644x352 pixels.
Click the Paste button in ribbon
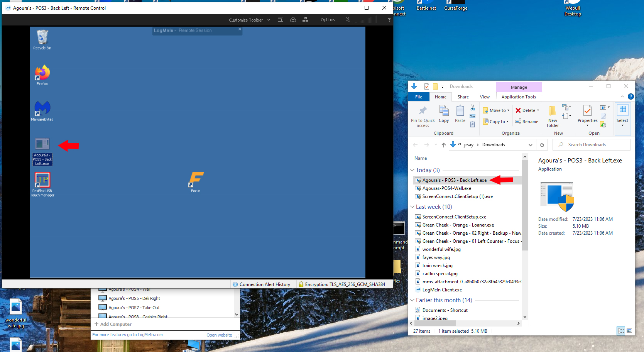click(x=460, y=114)
